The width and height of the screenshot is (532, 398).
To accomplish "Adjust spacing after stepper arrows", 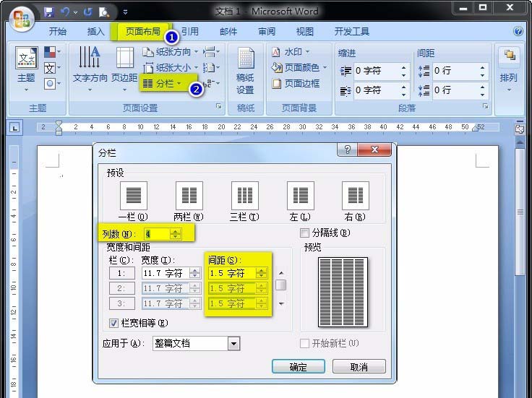I will [x=482, y=90].
